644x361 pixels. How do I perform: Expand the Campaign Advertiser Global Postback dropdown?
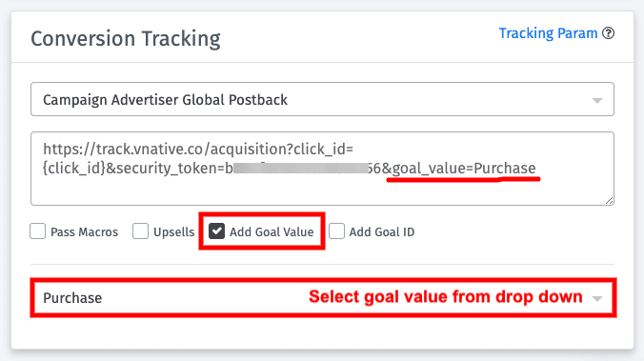click(x=322, y=99)
